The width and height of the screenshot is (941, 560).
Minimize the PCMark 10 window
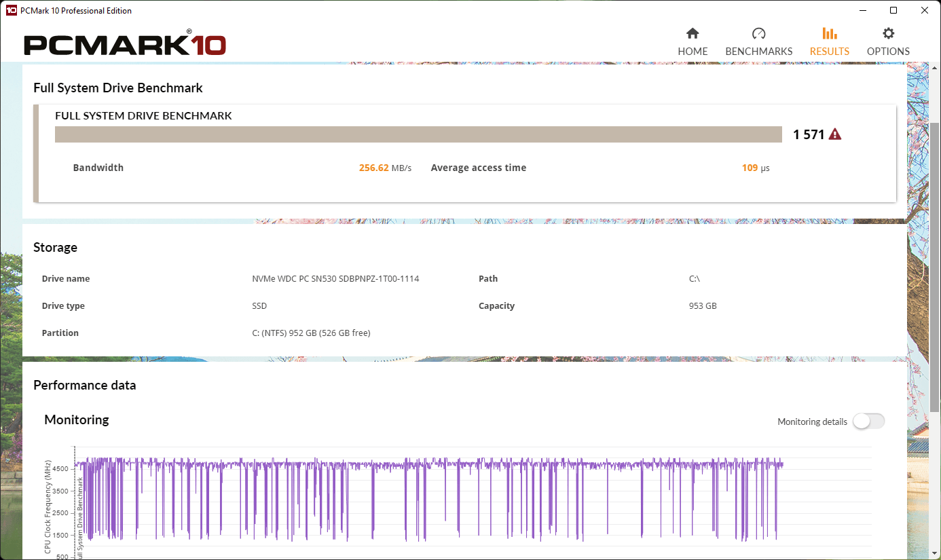[863, 10]
